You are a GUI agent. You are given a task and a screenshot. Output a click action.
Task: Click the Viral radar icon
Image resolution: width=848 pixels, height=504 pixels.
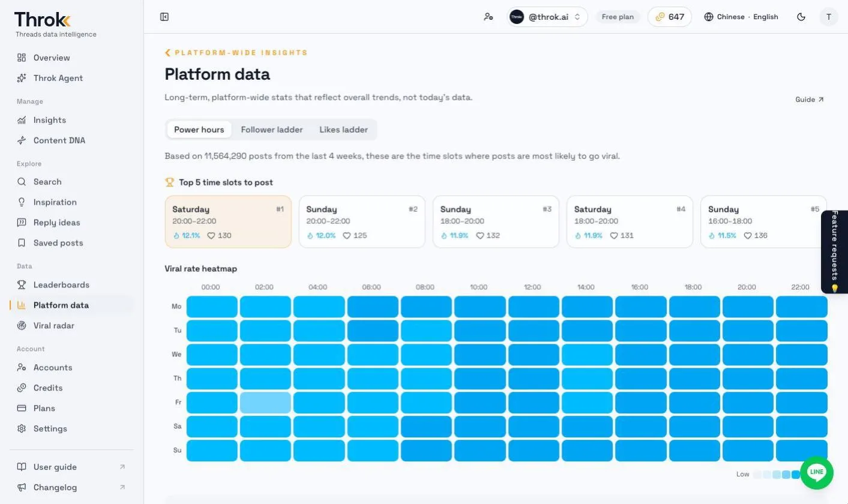[22, 326]
